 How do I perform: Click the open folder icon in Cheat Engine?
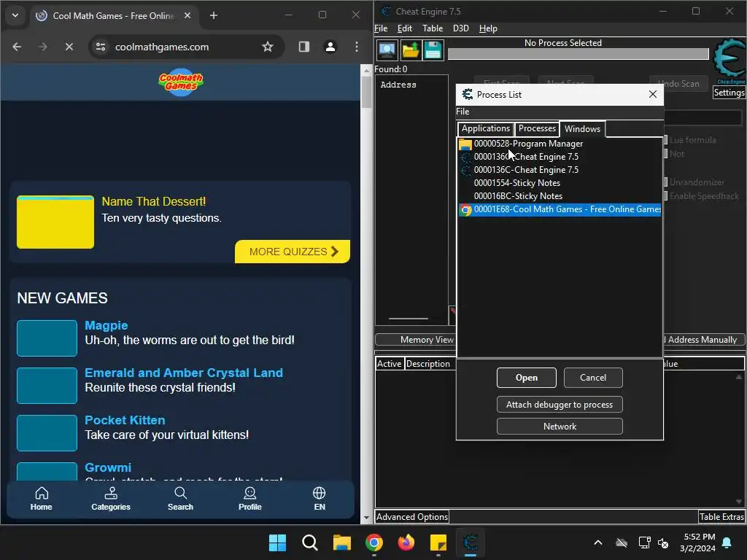tap(410, 50)
